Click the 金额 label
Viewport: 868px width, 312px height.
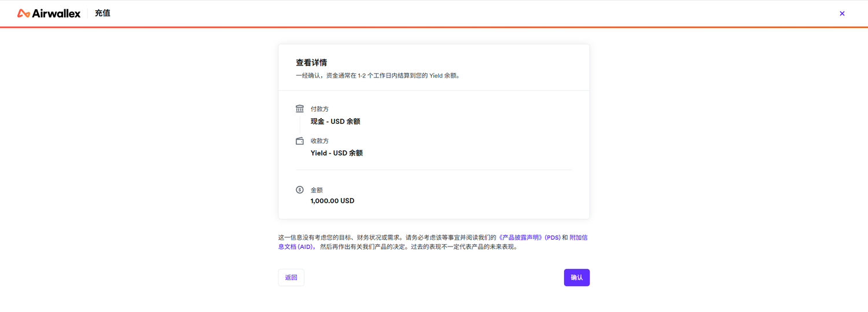tap(317, 190)
